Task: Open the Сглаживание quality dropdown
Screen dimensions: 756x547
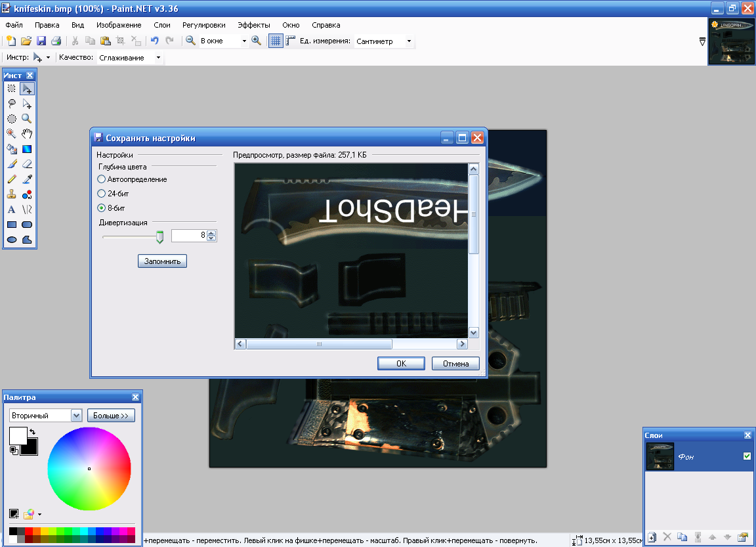Action: tap(158, 58)
